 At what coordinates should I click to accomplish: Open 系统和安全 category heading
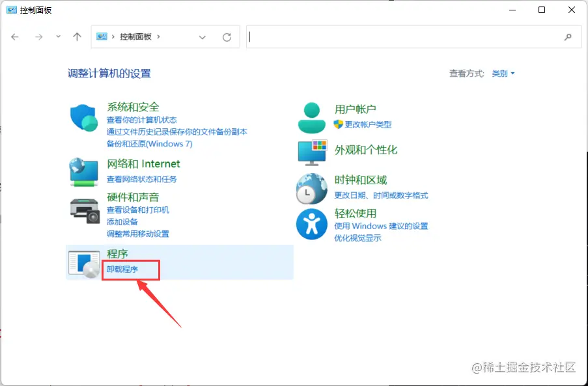pyautogui.click(x=133, y=107)
